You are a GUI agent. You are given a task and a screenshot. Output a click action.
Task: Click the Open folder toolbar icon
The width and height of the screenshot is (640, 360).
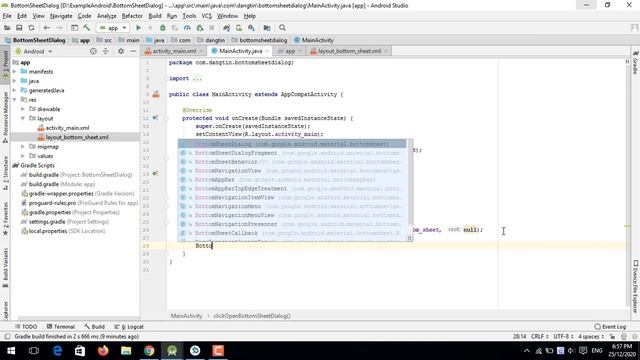7,28
